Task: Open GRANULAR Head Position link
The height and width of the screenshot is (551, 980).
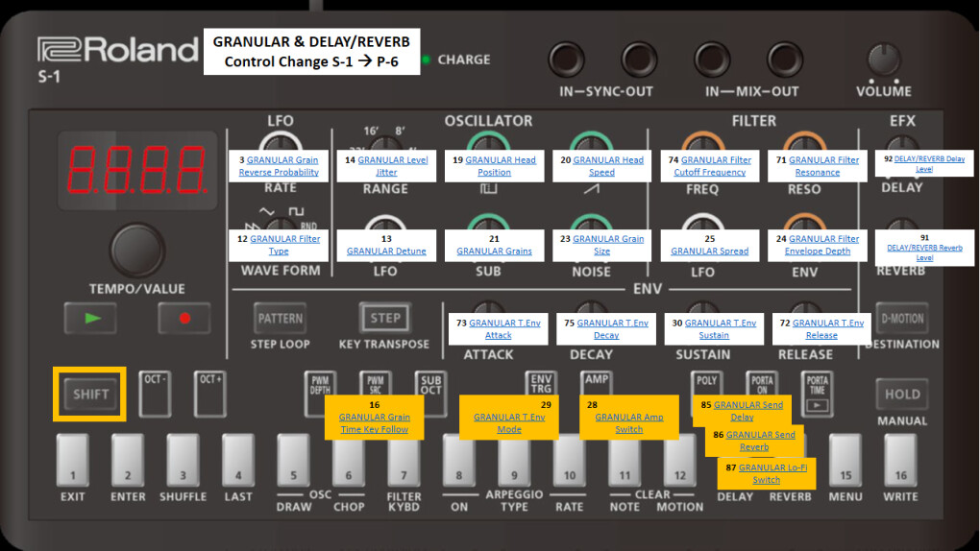Action: coord(500,166)
